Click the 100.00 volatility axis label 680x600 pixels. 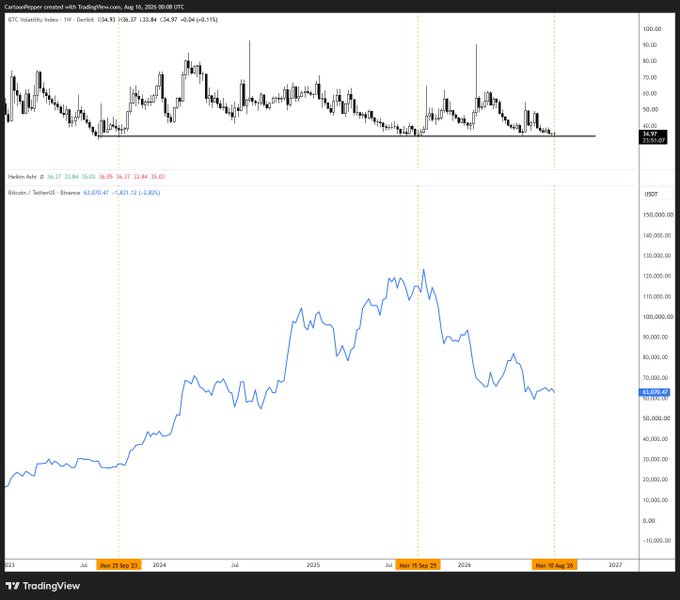click(652, 29)
